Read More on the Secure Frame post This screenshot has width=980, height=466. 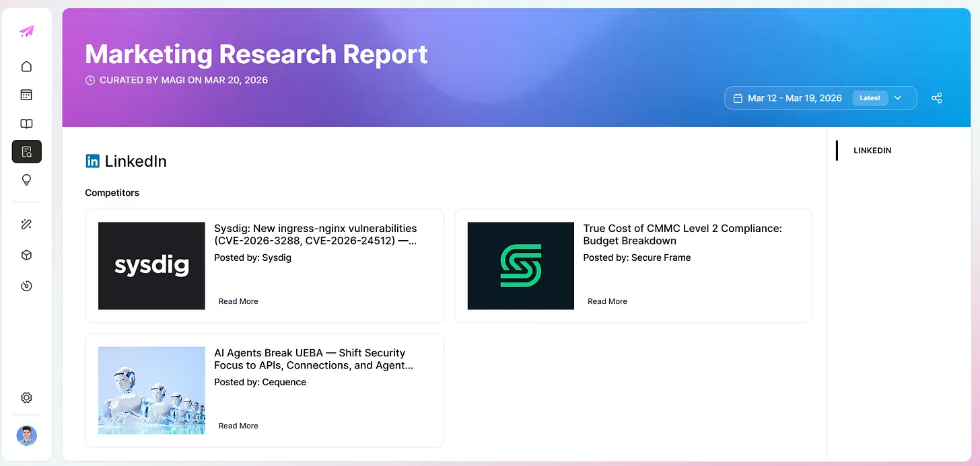607,301
